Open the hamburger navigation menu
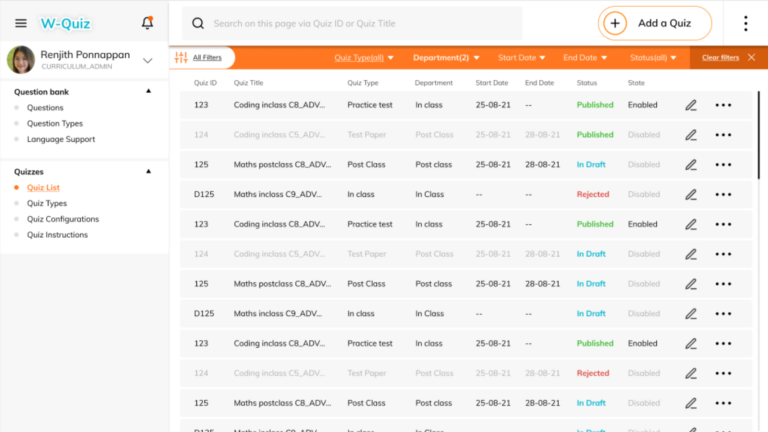 [21, 23]
